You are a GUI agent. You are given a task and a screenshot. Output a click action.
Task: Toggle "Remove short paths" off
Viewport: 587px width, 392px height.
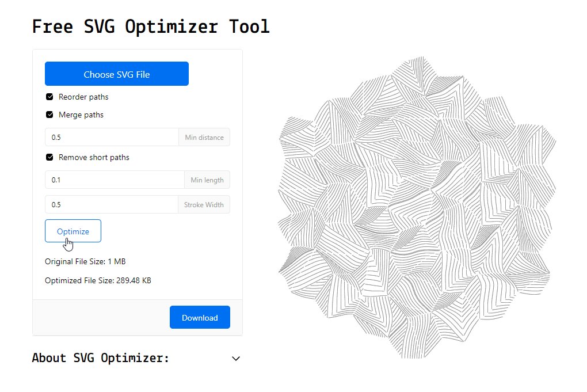click(x=49, y=157)
